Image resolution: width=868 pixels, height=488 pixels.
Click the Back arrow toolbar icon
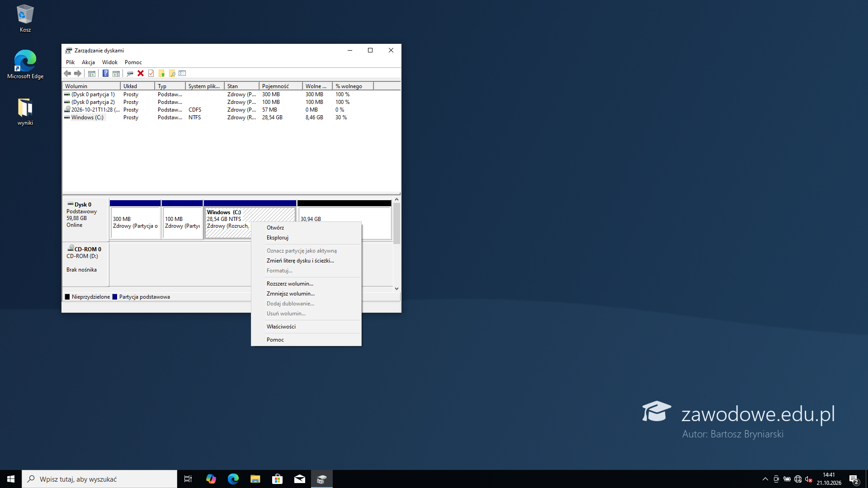coord(67,73)
